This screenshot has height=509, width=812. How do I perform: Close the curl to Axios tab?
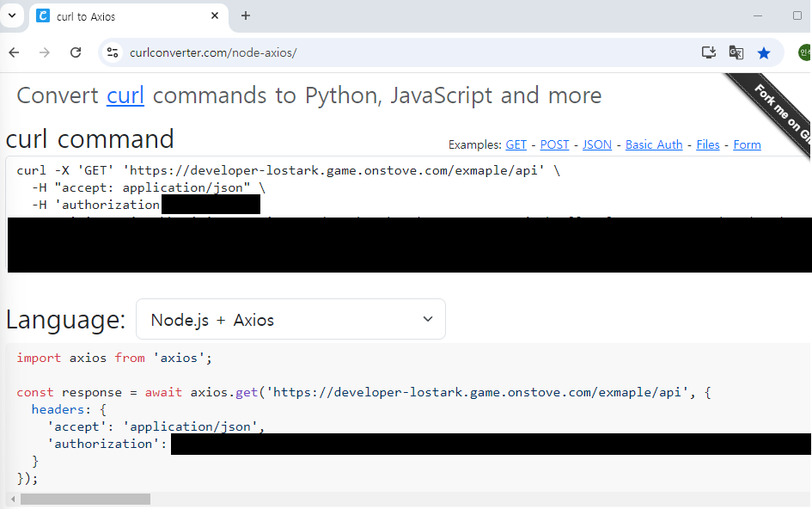(215, 16)
